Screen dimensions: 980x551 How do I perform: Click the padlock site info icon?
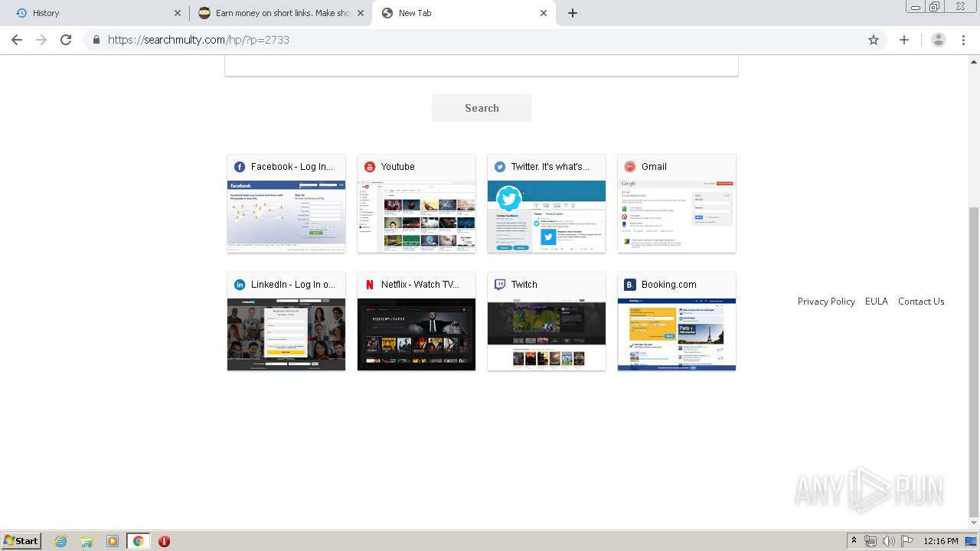96,40
